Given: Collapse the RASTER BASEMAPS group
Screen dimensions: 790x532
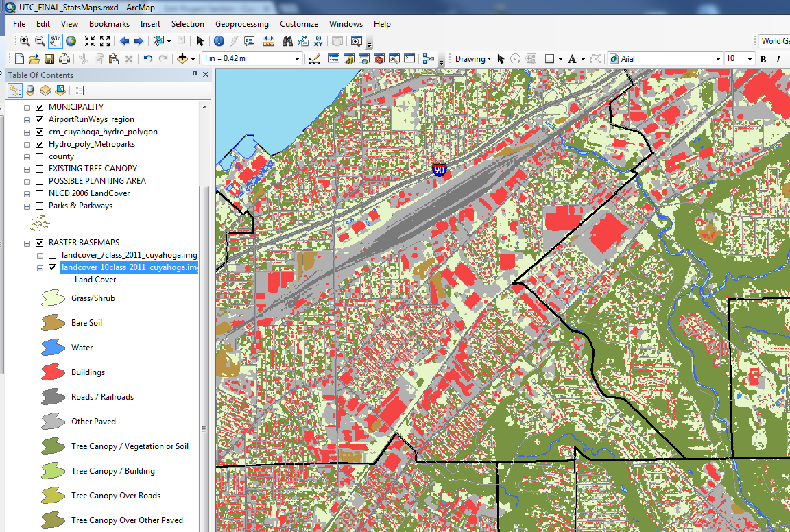Looking at the screenshot, I should (25, 242).
